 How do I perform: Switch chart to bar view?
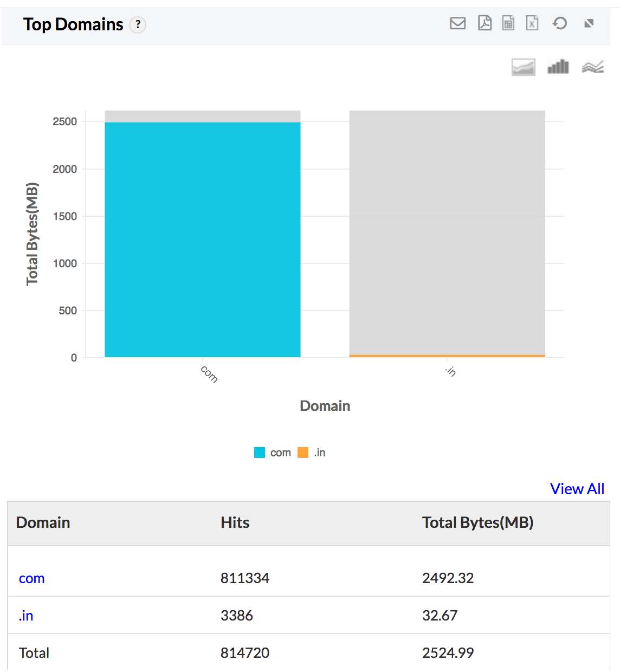coord(558,67)
